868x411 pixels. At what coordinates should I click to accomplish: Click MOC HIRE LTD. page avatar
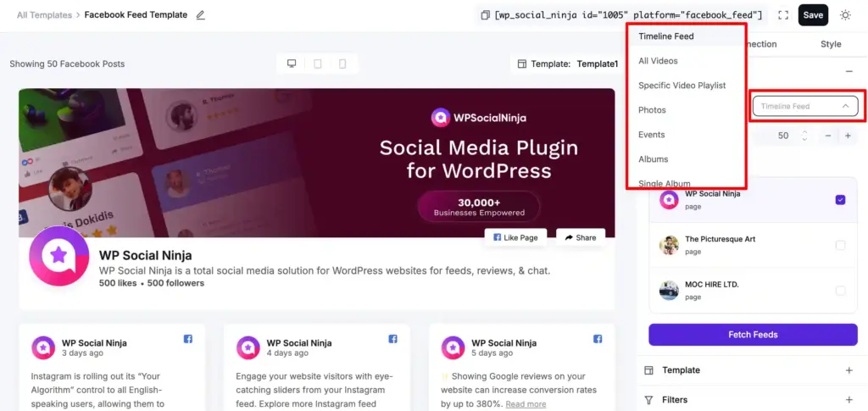[669, 291]
